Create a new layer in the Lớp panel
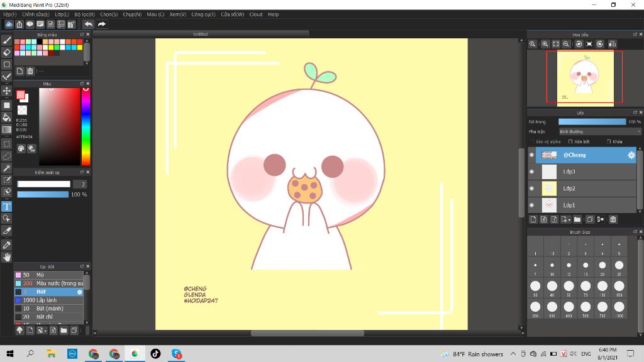Image resolution: width=644 pixels, height=362 pixels. 533,219
